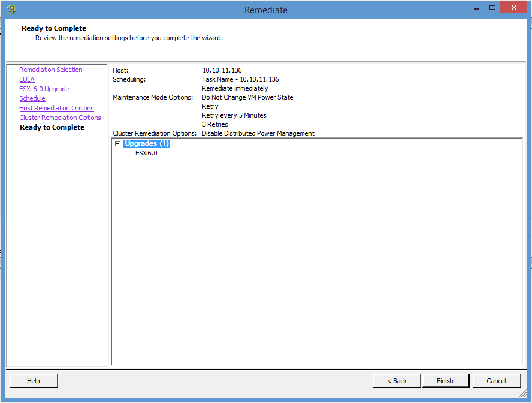The image size is (532, 403).
Task: Click Finish to start remediation
Action: [x=445, y=381]
